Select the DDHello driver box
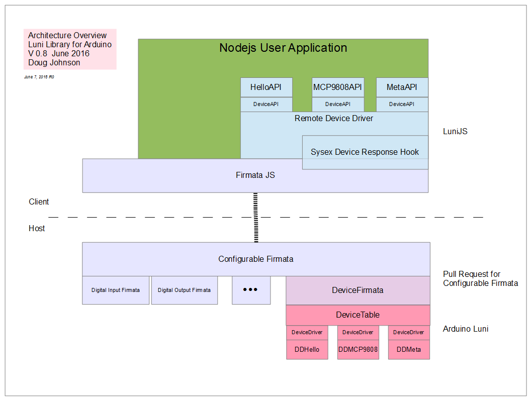The width and height of the screenshot is (532, 399). point(307,350)
